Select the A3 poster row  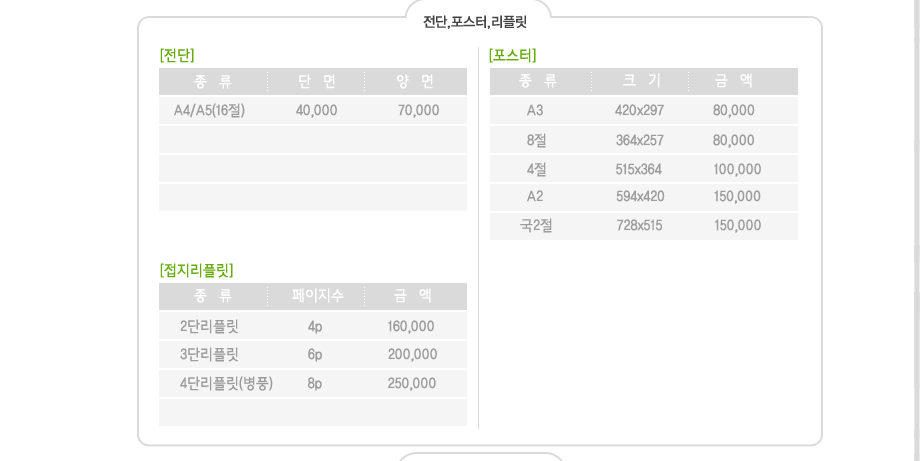pos(644,110)
